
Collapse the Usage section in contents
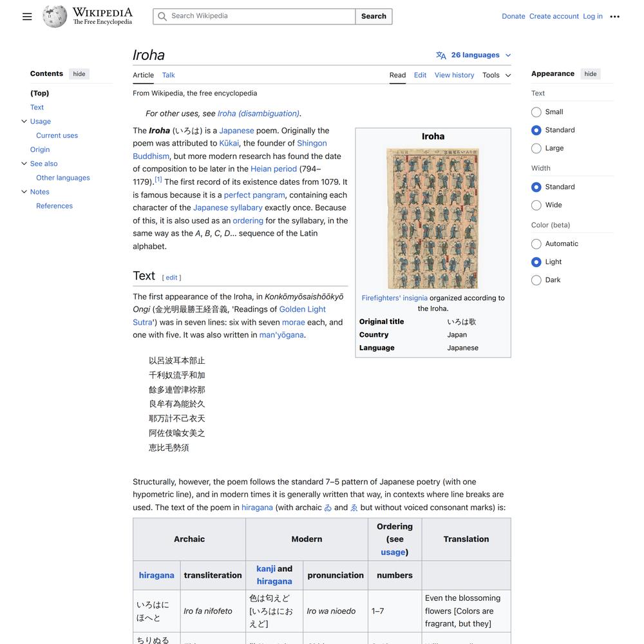(24, 121)
